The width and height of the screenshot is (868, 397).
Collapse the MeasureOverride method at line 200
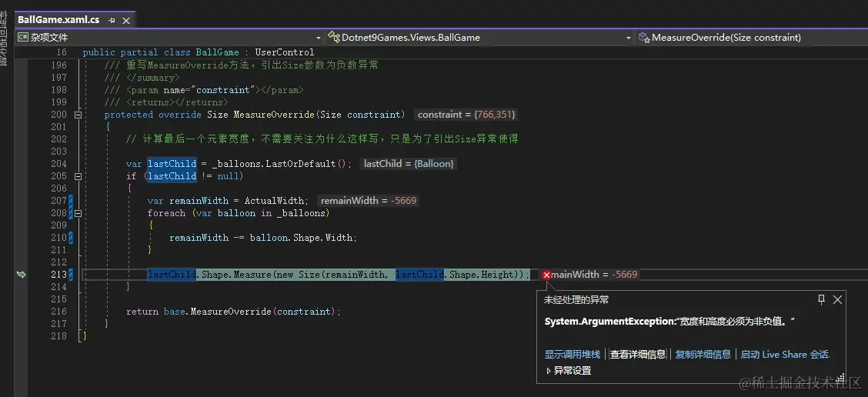78,115
